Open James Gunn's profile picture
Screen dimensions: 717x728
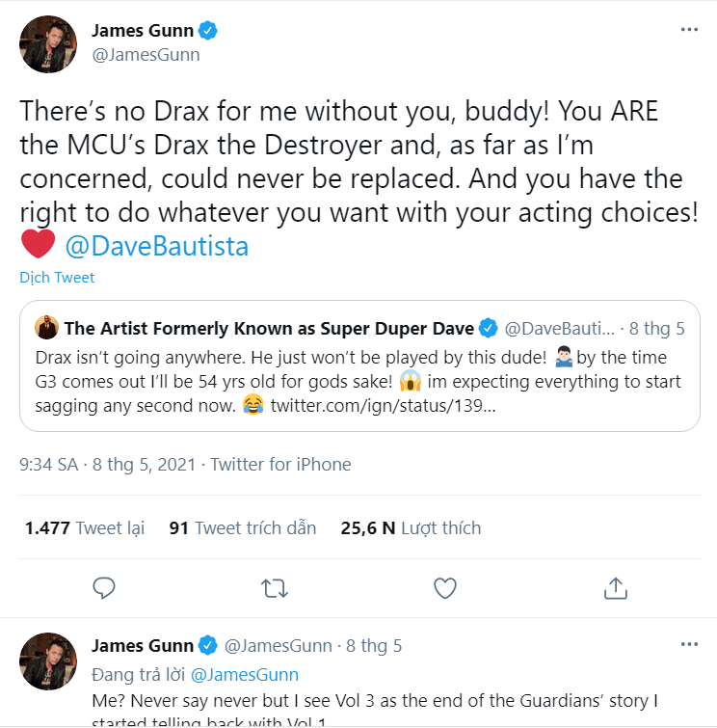point(48,44)
